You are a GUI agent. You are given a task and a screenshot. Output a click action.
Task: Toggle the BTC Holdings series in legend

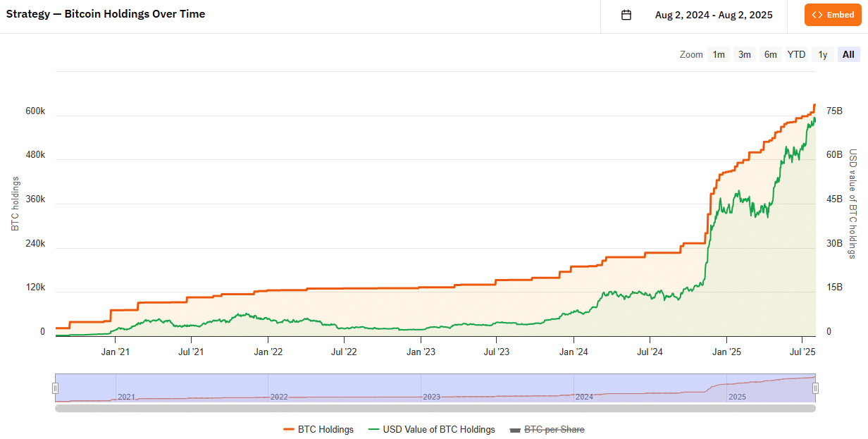pos(325,429)
